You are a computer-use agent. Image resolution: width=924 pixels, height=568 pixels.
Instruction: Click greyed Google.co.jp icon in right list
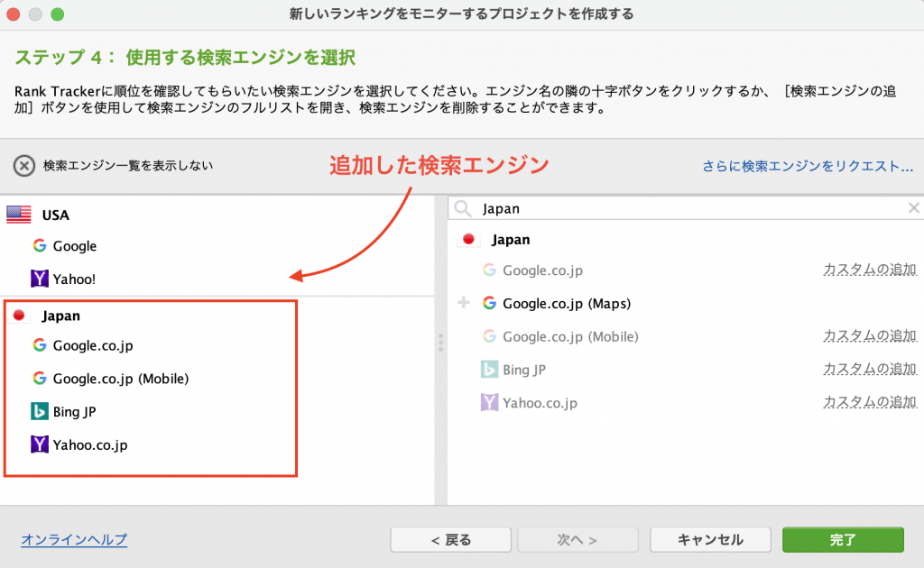(489, 270)
